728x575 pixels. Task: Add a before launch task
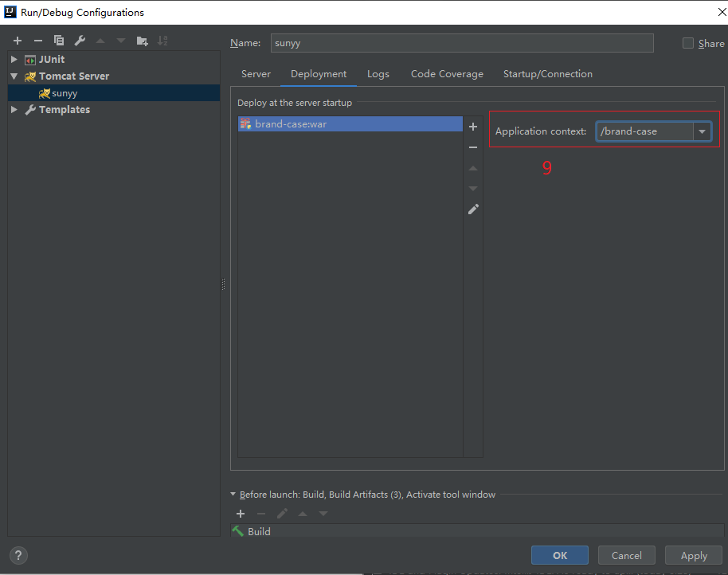point(241,514)
